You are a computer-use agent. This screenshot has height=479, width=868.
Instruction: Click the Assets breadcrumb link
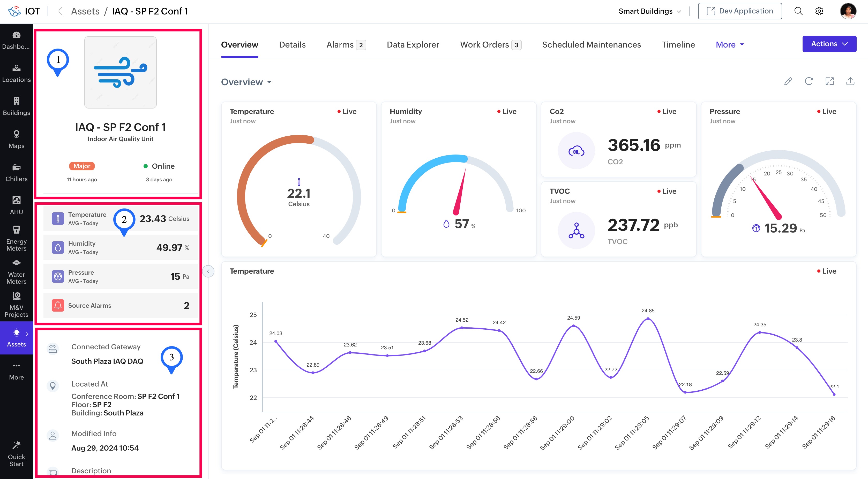[x=85, y=11]
